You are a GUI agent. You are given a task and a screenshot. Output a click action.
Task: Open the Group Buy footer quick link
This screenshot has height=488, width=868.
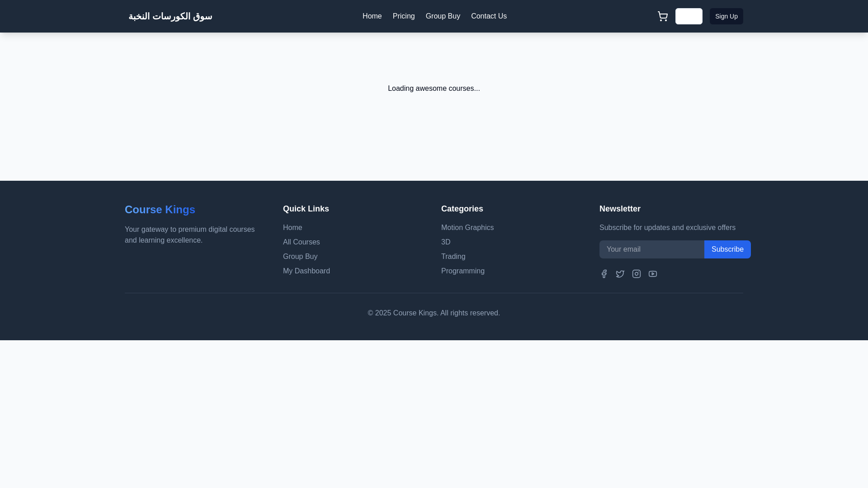300,257
